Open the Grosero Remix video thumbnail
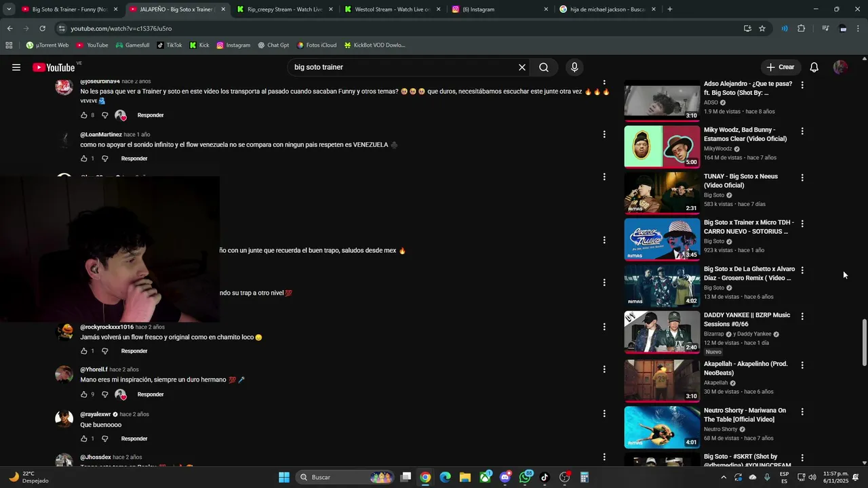Viewport: 868px width, 488px height. click(662, 285)
